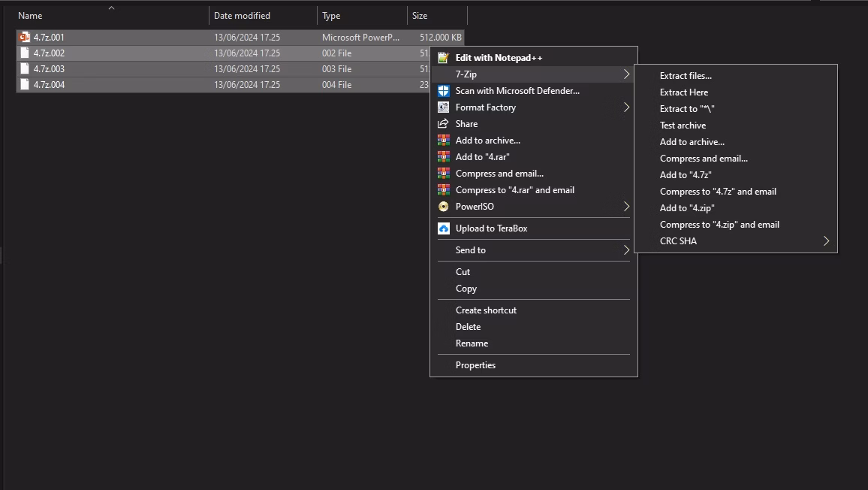Expand the Format Factory submenu arrow
This screenshot has height=490, width=868.
pyautogui.click(x=626, y=107)
